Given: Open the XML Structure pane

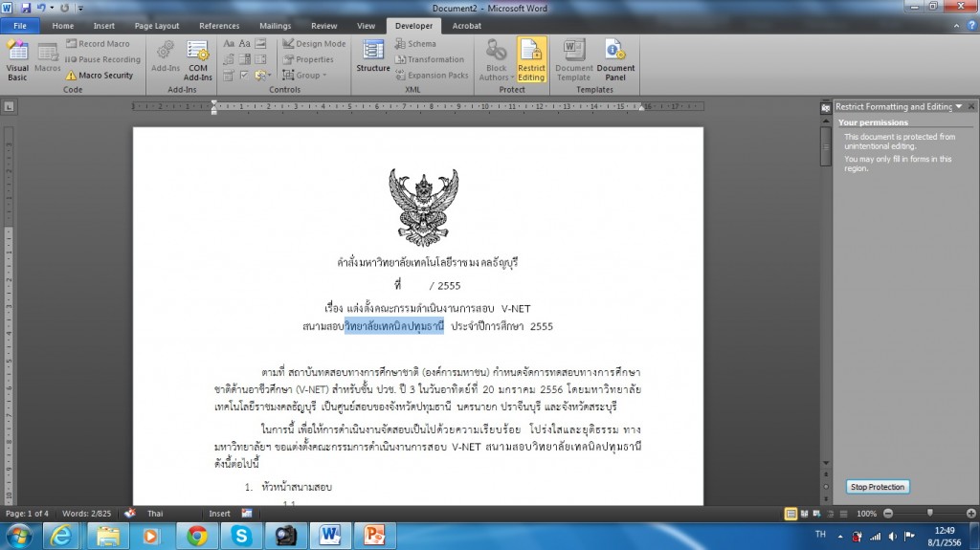Looking at the screenshot, I should (x=373, y=57).
